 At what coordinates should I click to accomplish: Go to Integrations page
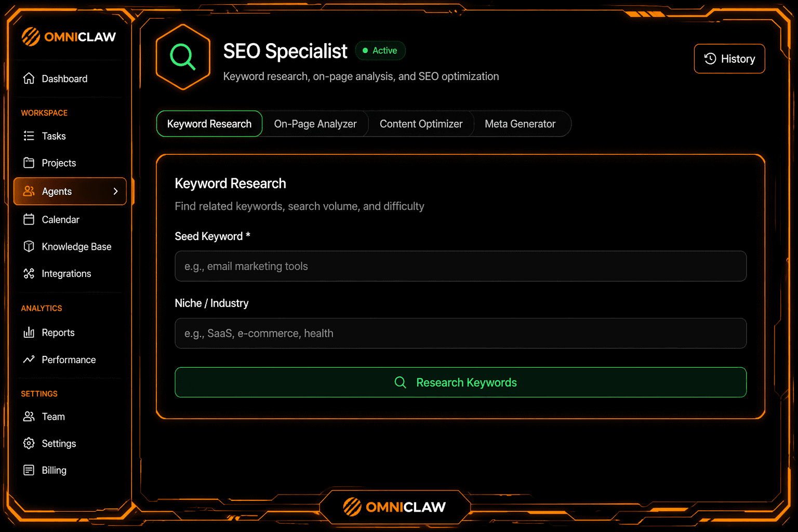[70, 273]
